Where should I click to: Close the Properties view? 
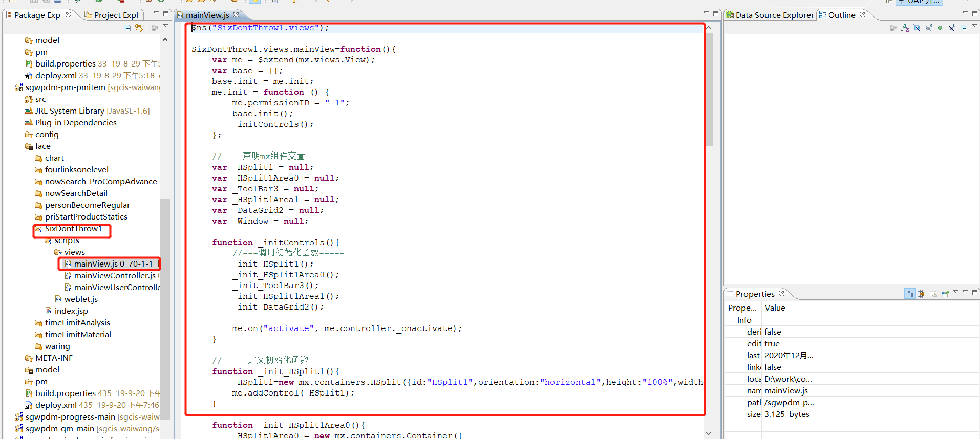tap(781, 294)
